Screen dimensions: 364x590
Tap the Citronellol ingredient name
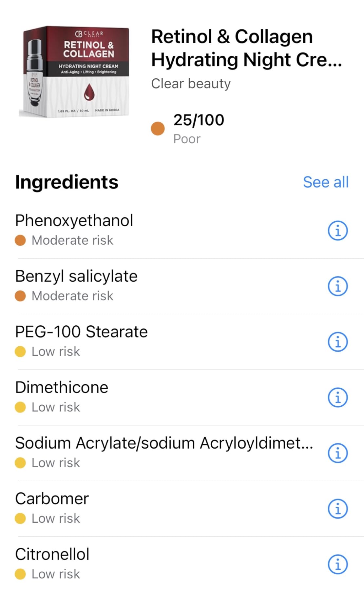(52, 554)
